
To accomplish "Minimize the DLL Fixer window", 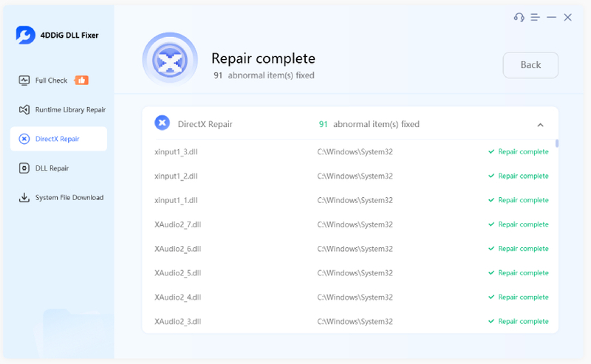I will point(551,17).
